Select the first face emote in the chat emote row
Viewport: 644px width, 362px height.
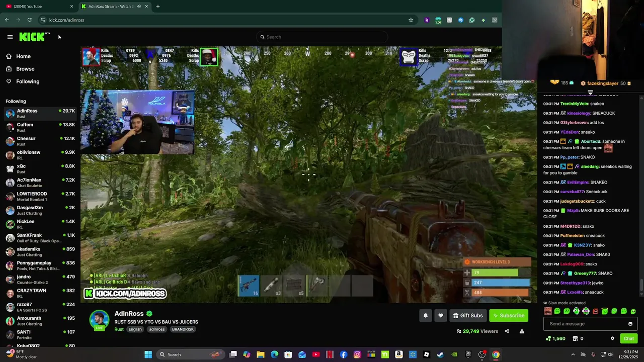pyautogui.click(x=548, y=311)
